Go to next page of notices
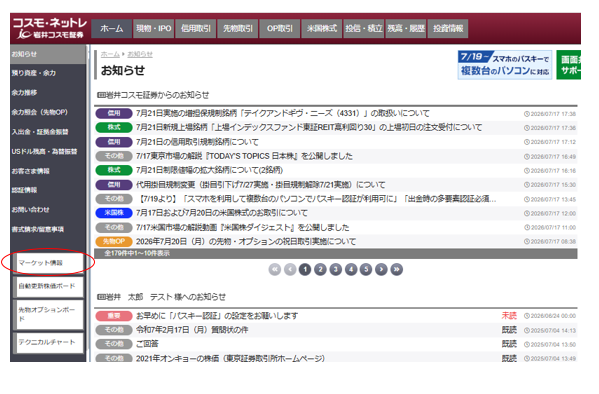 pyautogui.click(x=381, y=269)
